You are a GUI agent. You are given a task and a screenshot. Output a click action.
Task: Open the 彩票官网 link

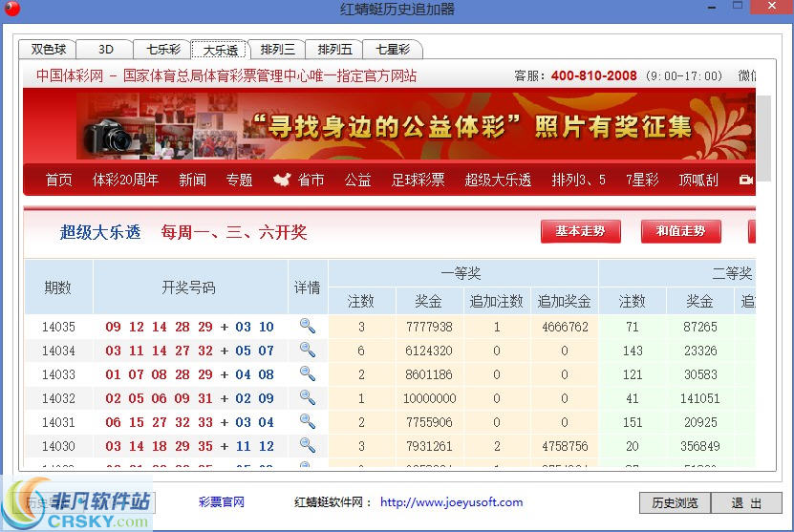222,502
